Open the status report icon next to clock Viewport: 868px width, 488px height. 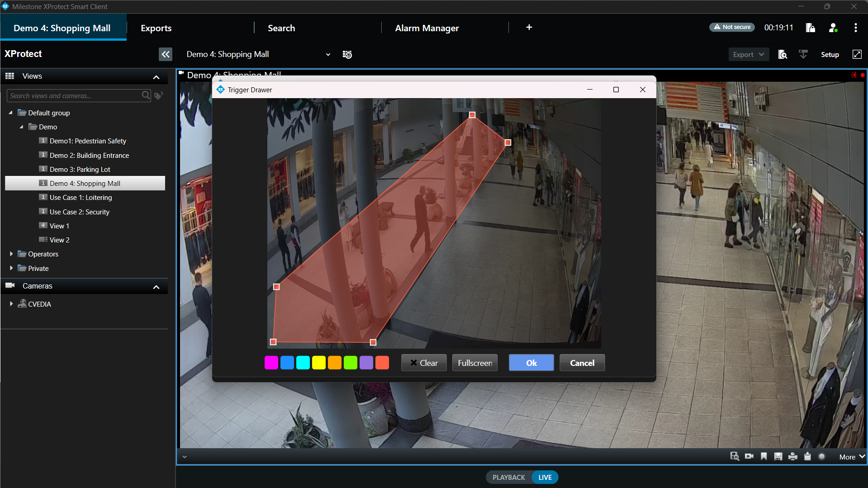(x=811, y=28)
